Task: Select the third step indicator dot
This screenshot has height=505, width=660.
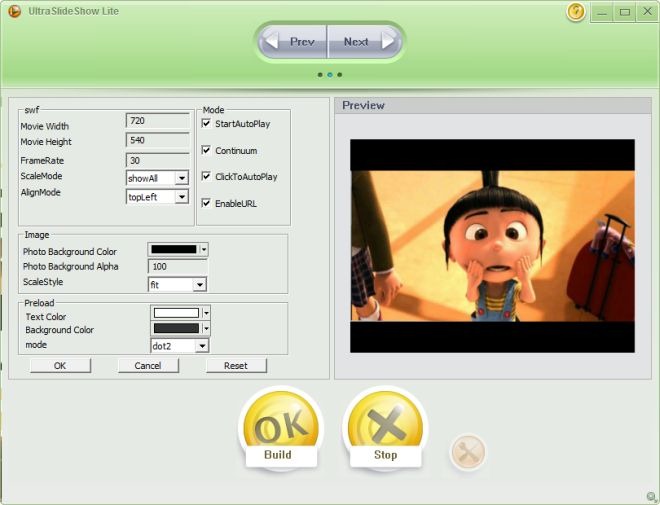Action: pos(340,75)
